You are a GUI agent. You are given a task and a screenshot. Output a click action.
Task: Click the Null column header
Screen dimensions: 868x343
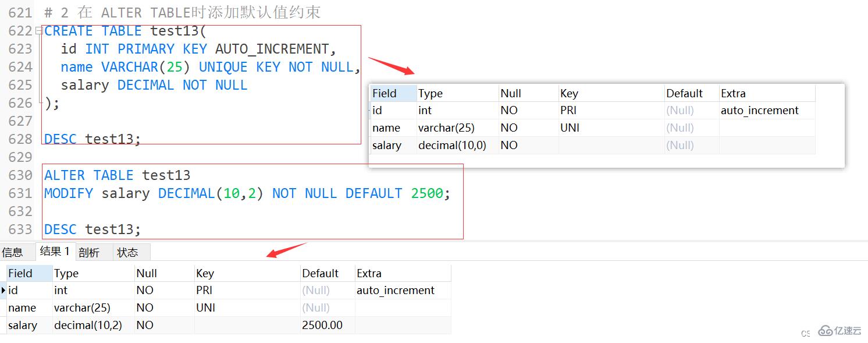point(144,273)
